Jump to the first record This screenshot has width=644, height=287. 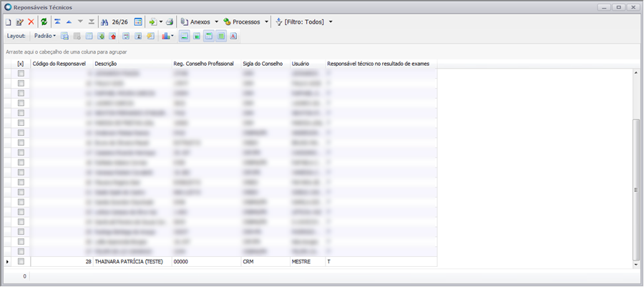[57, 21]
